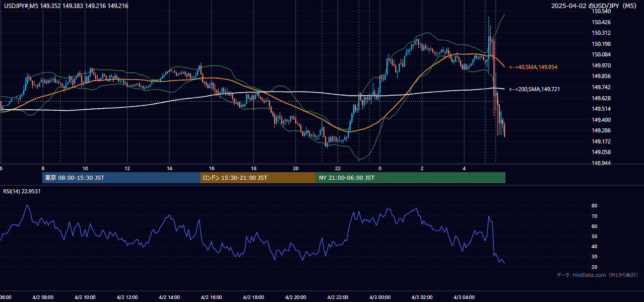Image resolution: width=644 pixels, height=302 pixels.
Task: Click the データ: HistData.com source credit
Action: [x=597, y=275]
